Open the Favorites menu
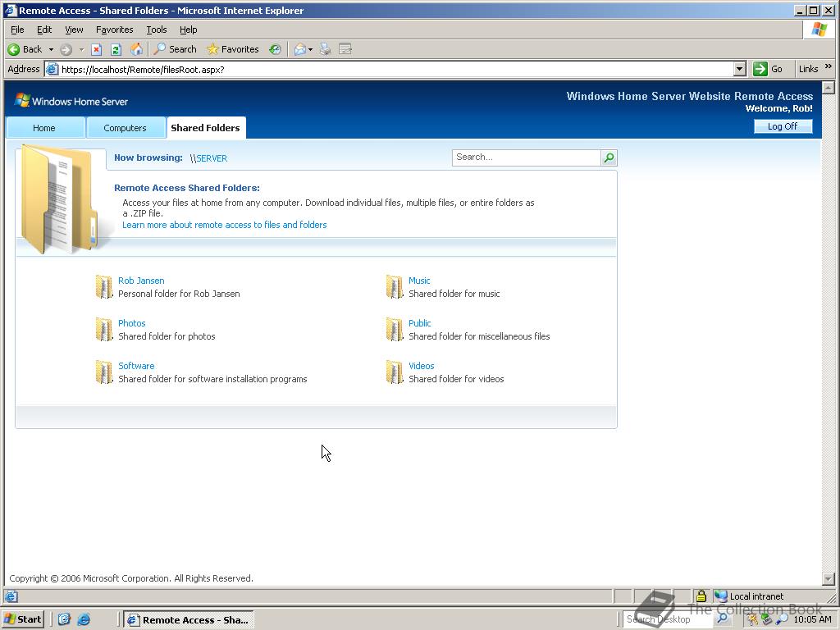Viewport: 840px width, 630px height. (114, 30)
